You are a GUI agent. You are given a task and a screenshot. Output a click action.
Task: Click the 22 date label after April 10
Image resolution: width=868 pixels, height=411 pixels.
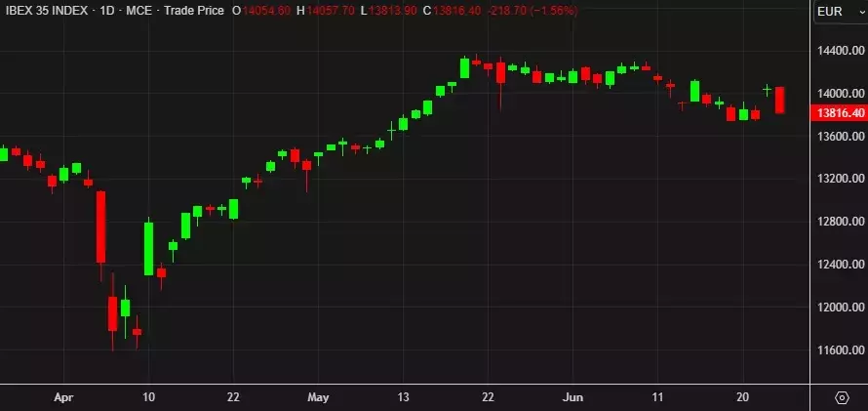tap(233, 397)
